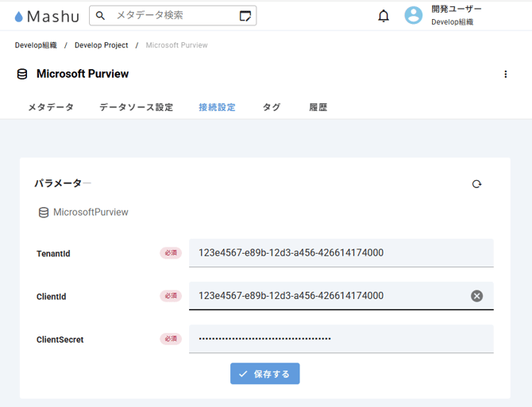This screenshot has height=407, width=532.
Task: Click the MicrosoftPurview data source icon
Action: click(x=44, y=213)
